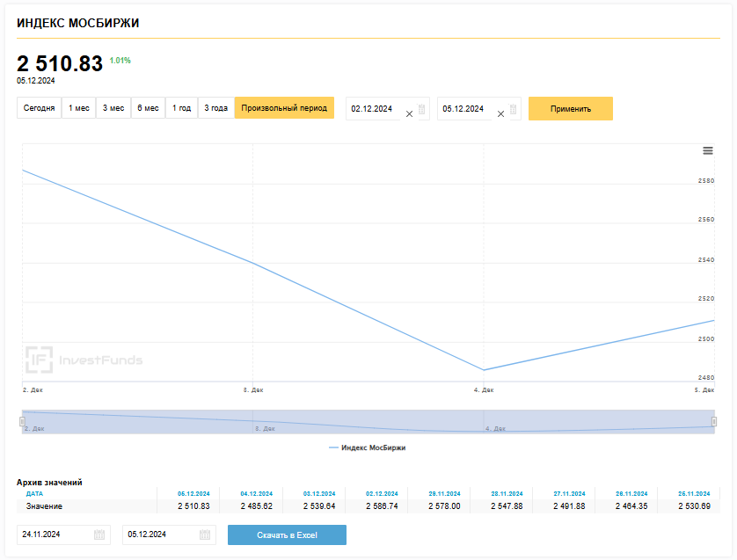Clear the period end date 05.12.2024 with X
The width and height of the screenshot is (737, 560).
pos(500,113)
